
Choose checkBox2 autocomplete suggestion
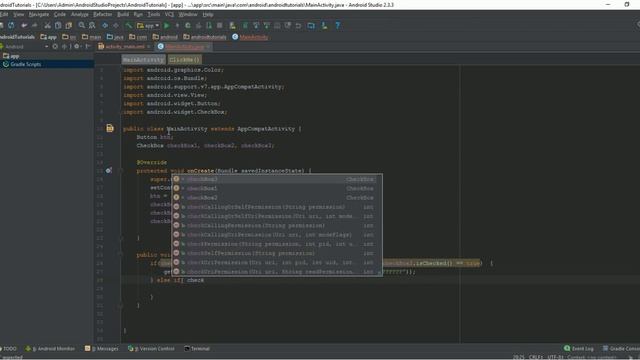(277, 198)
